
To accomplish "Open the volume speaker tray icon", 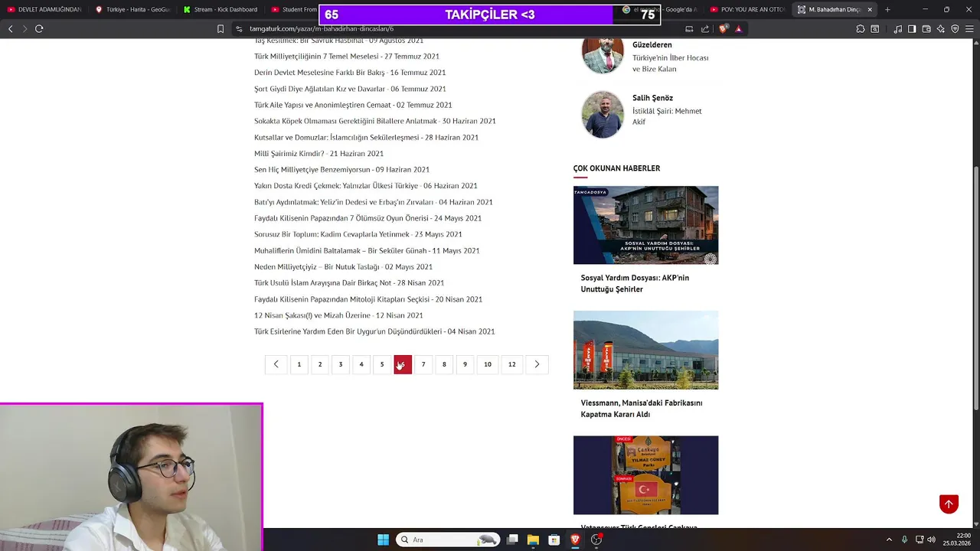I will 932,540.
